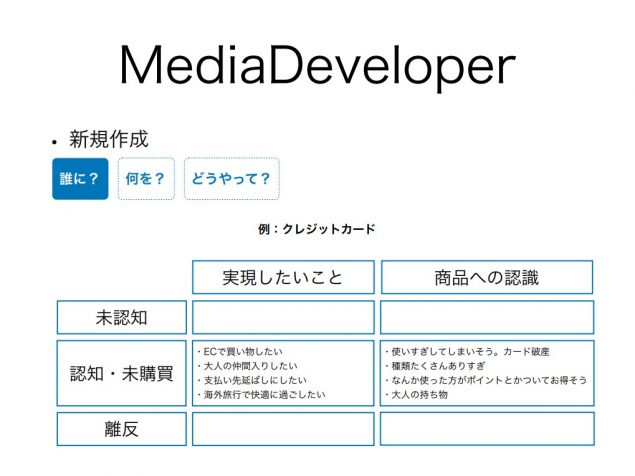Click the 海外旅行で快適に過ごしたい line
The width and height of the screenshot is (635, 476).
262,394
